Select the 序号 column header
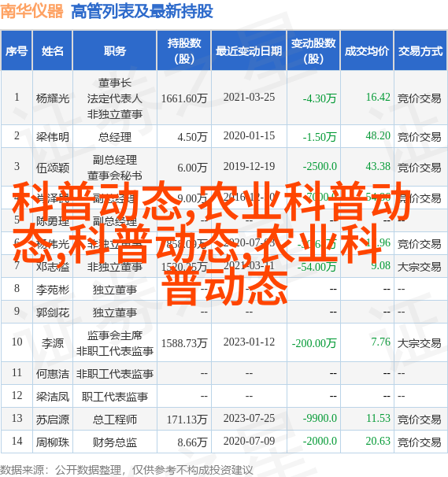Image resolution: width=448 pixels, height=477 pixels. click(17, 51)
